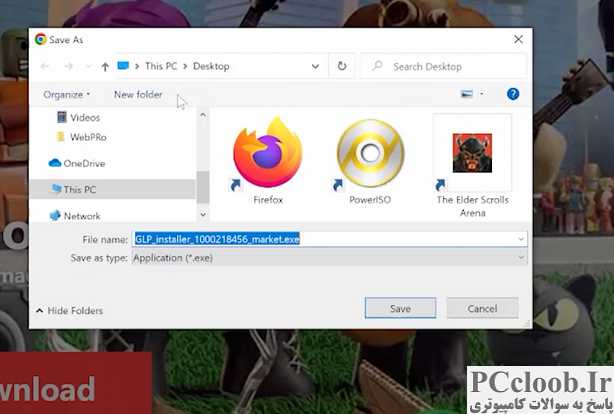Image resolution: width=614 pixels, height=414 pixels.
Task: Click the navigation pane scrollbar thumb
Action: [203, 187]
